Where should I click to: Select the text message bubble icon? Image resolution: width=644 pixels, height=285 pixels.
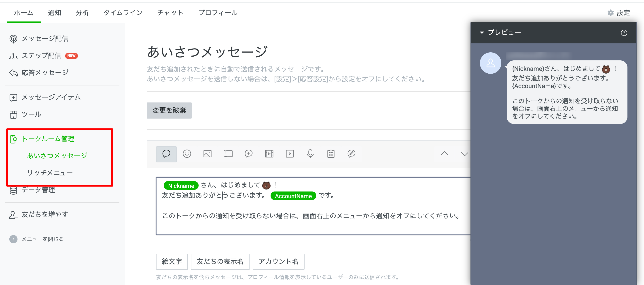pos(166,154)
